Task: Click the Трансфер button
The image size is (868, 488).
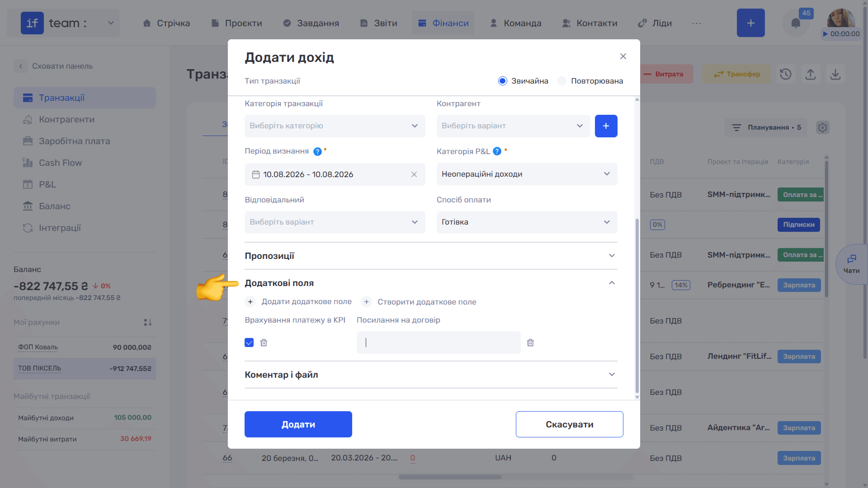Action: pos(736,74)
